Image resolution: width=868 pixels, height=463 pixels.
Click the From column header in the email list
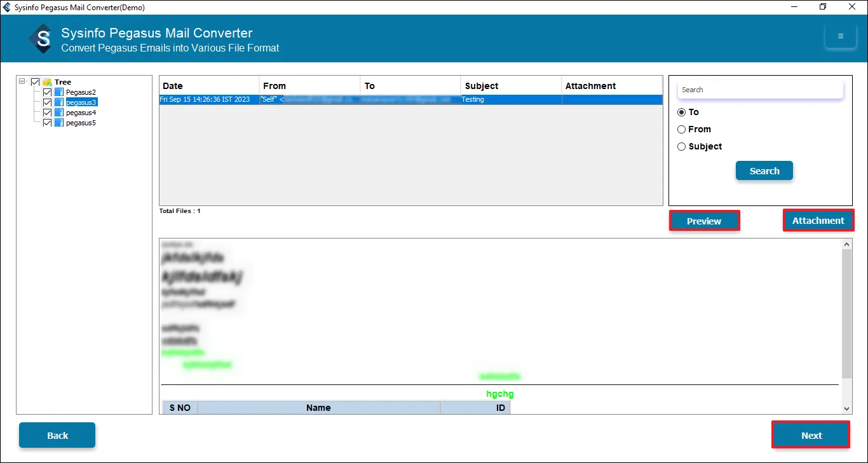pos(309,86)
